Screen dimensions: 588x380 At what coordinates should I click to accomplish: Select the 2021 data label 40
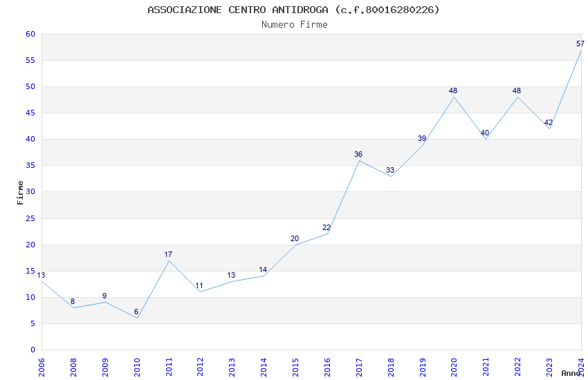coord(484,133)
